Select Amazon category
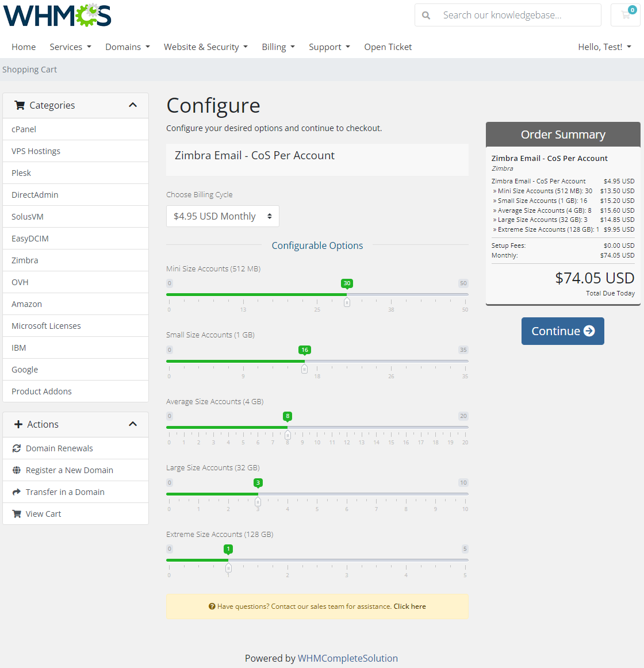 [x=75, y=304]
